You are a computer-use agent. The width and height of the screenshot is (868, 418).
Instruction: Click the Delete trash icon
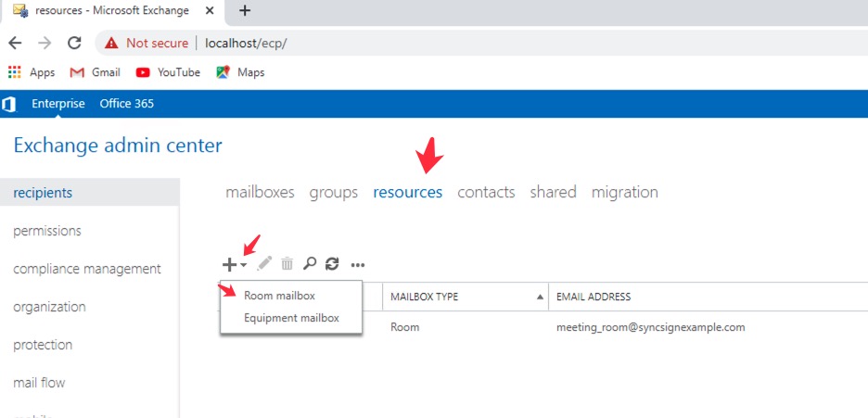287,264
